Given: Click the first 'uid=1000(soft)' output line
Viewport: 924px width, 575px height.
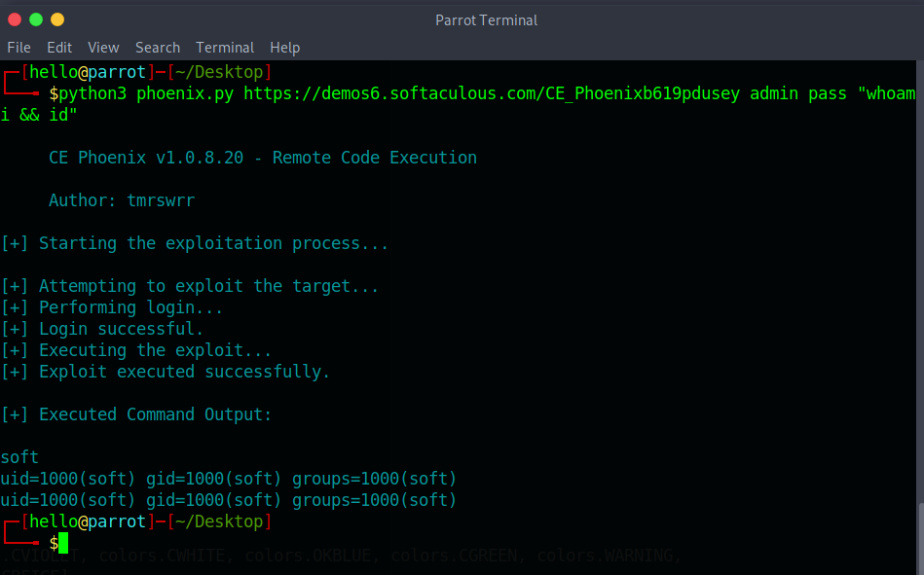Looking at the screenshot, I should click(229, 479).
